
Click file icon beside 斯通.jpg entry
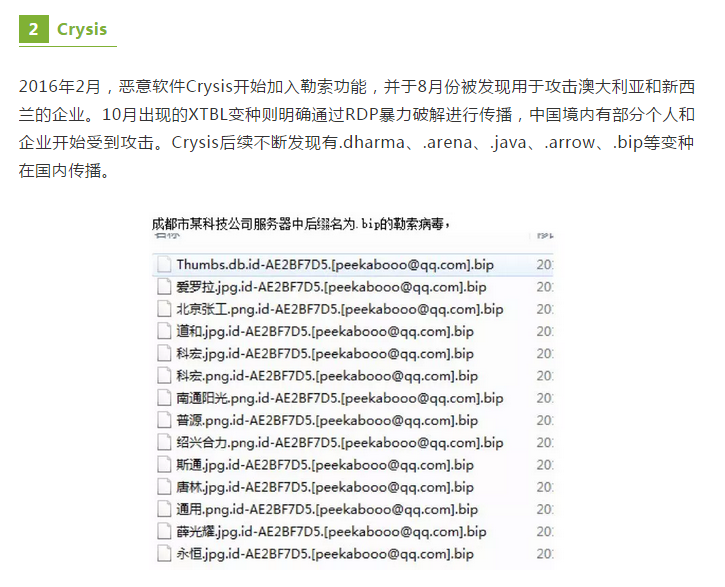(x=164, y=464)
